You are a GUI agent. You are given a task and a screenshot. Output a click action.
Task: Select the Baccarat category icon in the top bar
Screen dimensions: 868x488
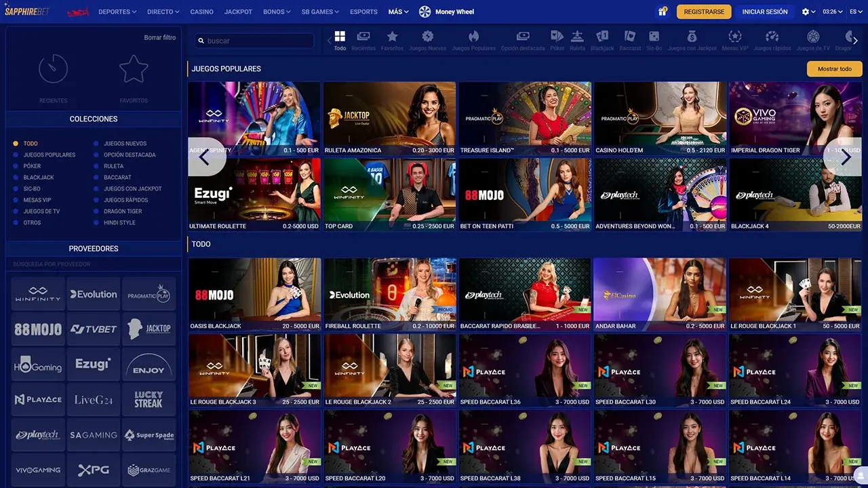630,37
